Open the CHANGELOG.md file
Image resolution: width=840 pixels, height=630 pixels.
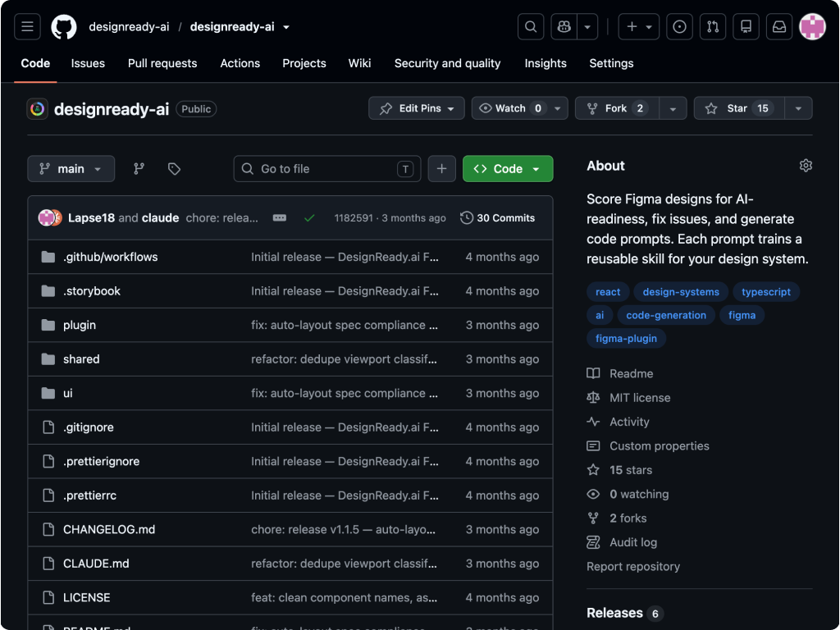coord(109,529)
